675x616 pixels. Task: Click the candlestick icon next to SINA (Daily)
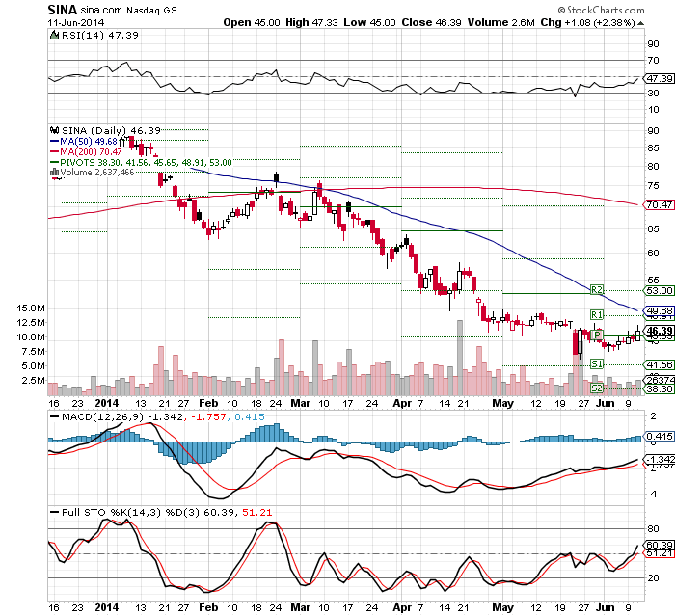point(54,130)
